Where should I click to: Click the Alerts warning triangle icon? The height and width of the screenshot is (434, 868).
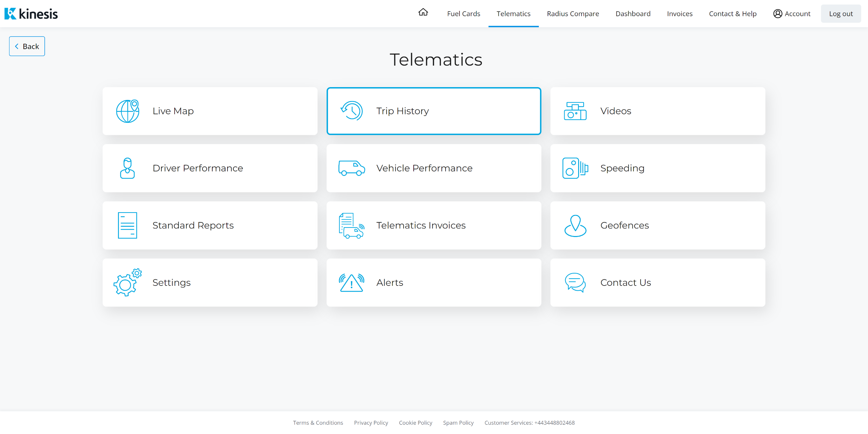[352, 282]
